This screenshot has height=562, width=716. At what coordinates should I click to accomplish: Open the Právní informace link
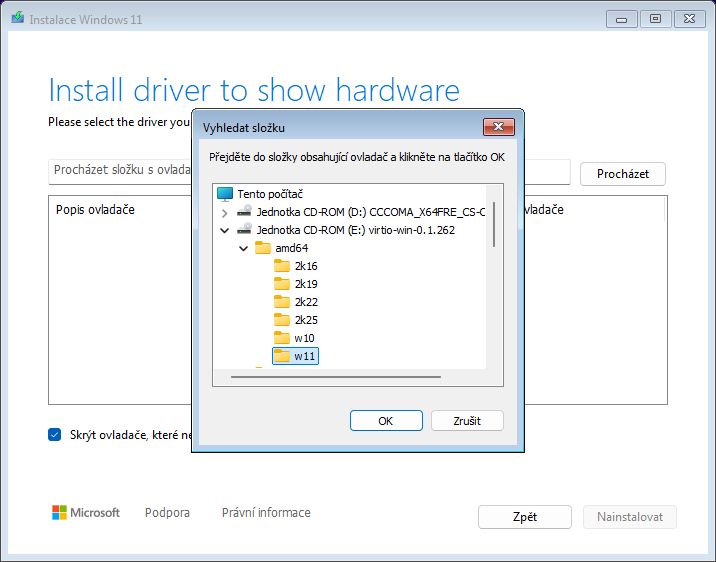tap(266, 513)
